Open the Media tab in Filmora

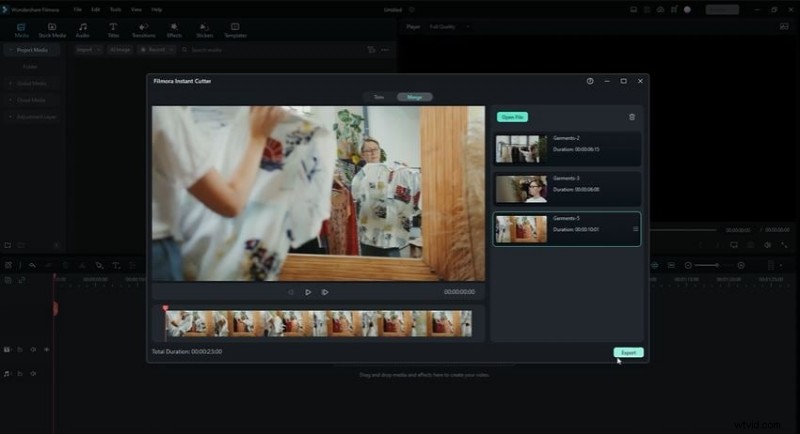point(21,31)
